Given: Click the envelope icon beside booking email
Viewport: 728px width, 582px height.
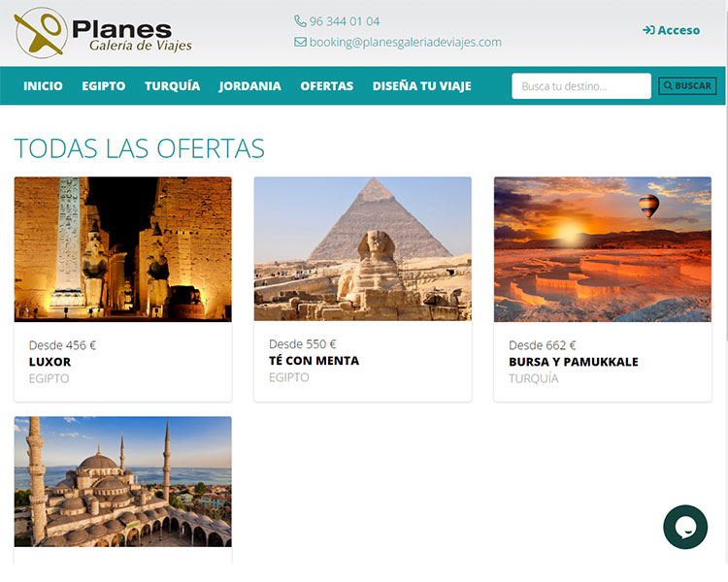Looking at the screenshot, I should point(300,43).
